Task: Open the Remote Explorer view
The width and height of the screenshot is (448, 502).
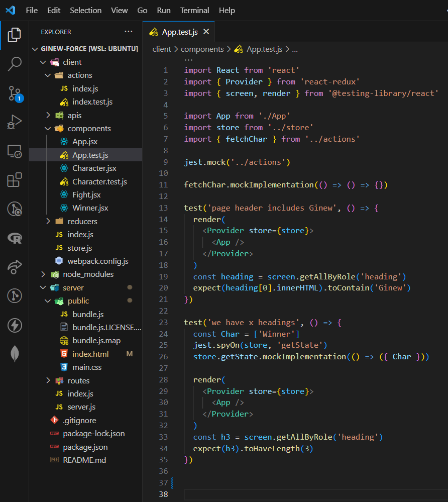Action: (x=15, y=151)
